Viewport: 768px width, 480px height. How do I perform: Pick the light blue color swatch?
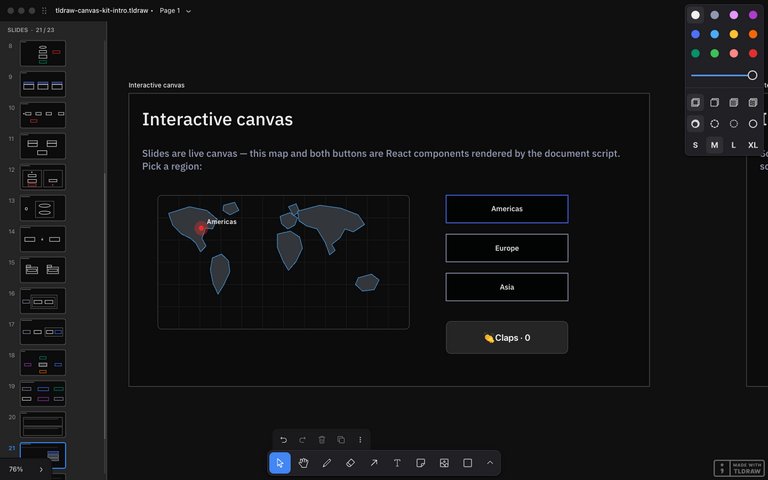(x=715, y=34)
